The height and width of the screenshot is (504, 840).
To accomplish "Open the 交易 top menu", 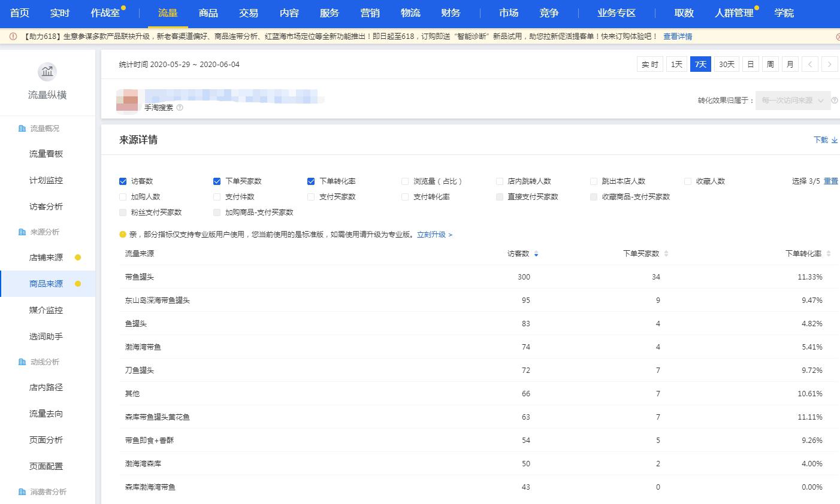I will pos(248,13).
